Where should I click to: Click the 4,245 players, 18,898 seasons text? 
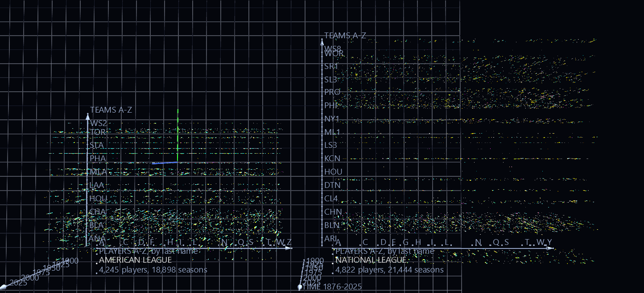pyautogui.click(x=153, y=270)
